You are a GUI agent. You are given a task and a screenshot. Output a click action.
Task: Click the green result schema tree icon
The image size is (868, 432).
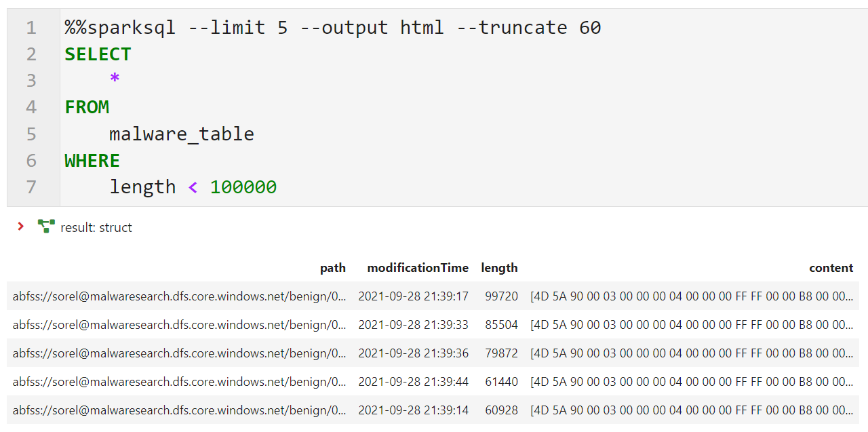46,227
